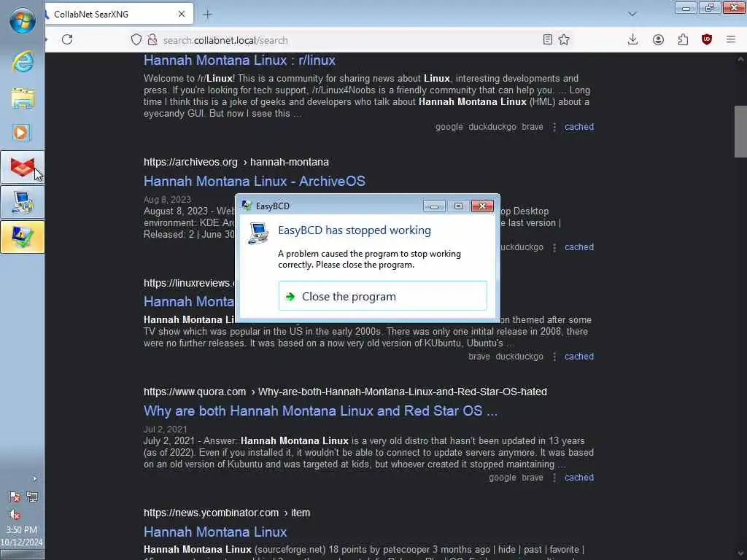Launch Windows Media Player from taskbar
The width and height of the screenshot is (747, 560).
21,133
